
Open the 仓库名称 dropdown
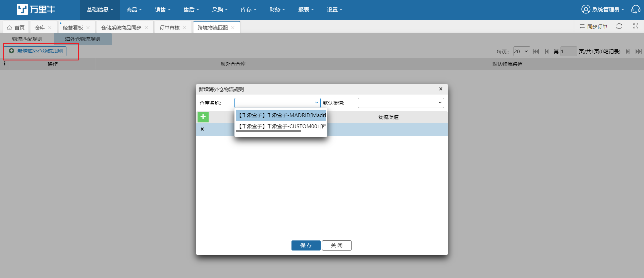click(x=277, y=103)
